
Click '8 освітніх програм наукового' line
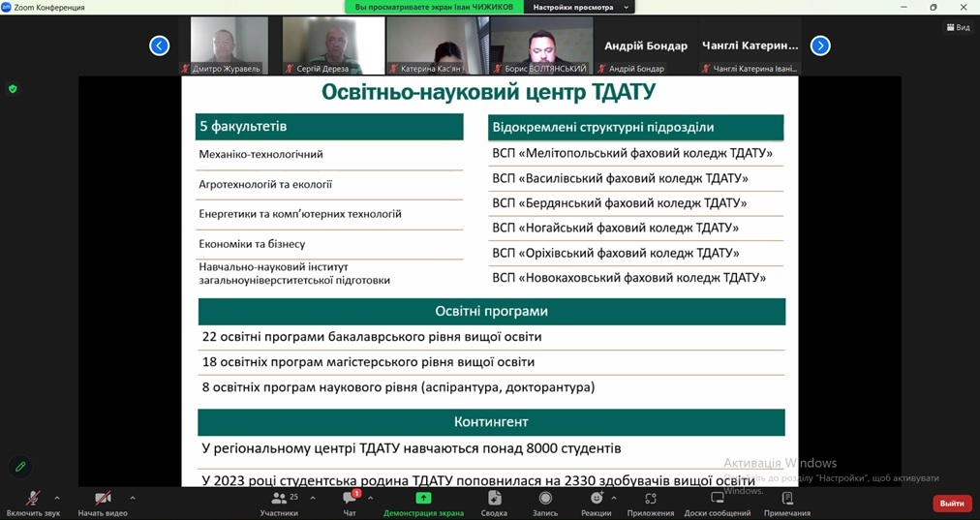398,387
